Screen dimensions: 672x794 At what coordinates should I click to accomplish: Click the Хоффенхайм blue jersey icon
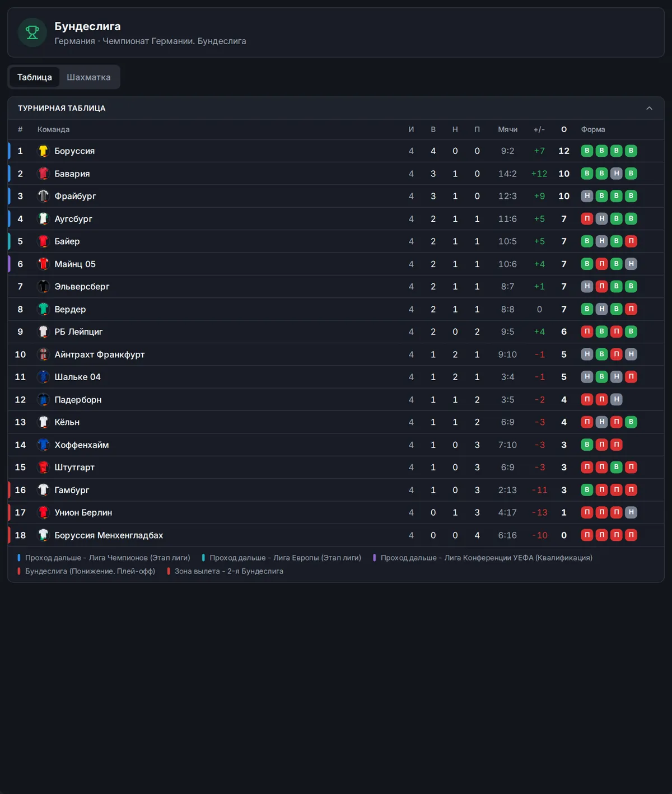[43, 445]
